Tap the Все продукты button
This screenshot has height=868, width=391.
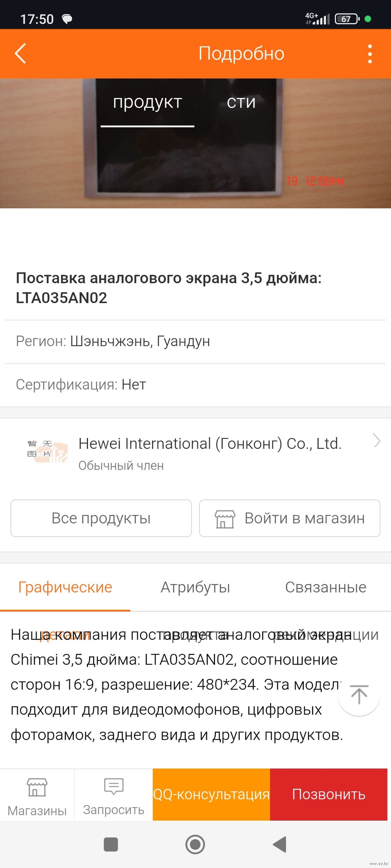tap(101, 518)
